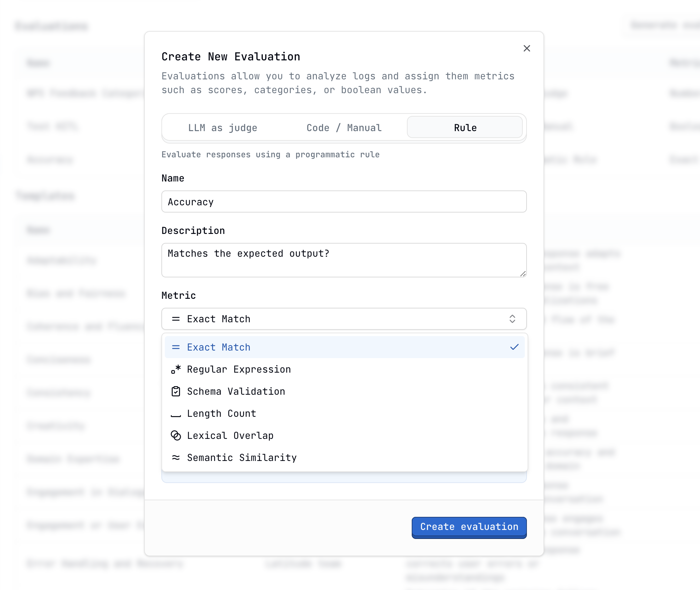This screenshot has height=590, width=700.
Task: Close the Create New Evaluation dialog
Action: [x=527, y=48]
